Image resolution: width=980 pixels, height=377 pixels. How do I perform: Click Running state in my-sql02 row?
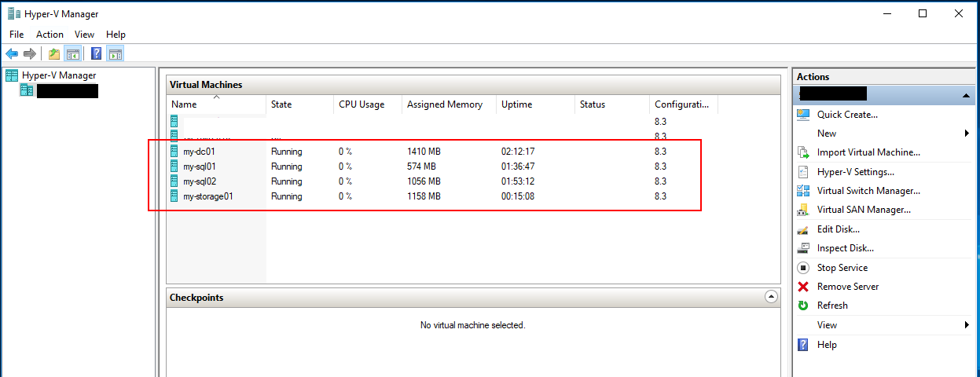point(286,181)
